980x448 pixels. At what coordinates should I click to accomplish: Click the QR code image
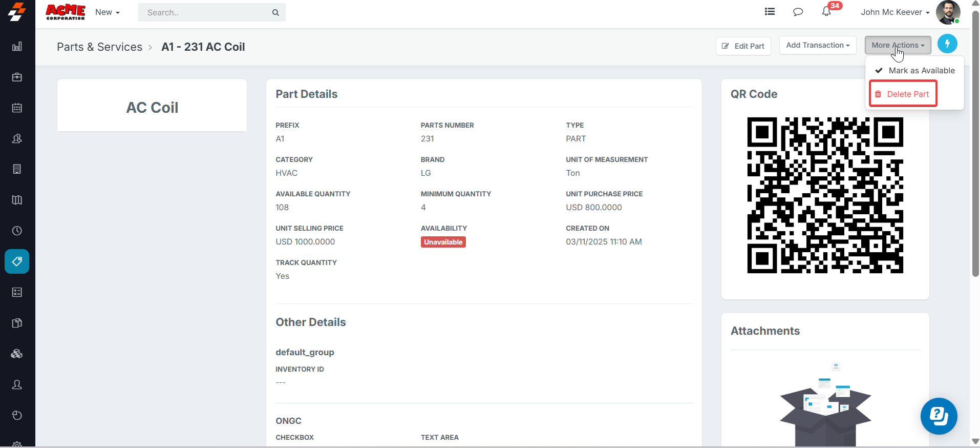825,195
